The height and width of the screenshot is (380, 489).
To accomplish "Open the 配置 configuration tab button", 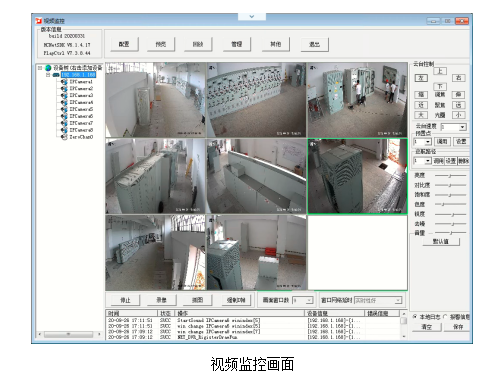I will (124, 44).
